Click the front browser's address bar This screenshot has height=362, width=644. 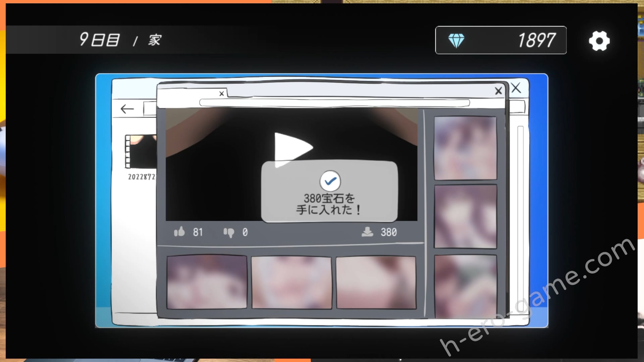(334, 103)
